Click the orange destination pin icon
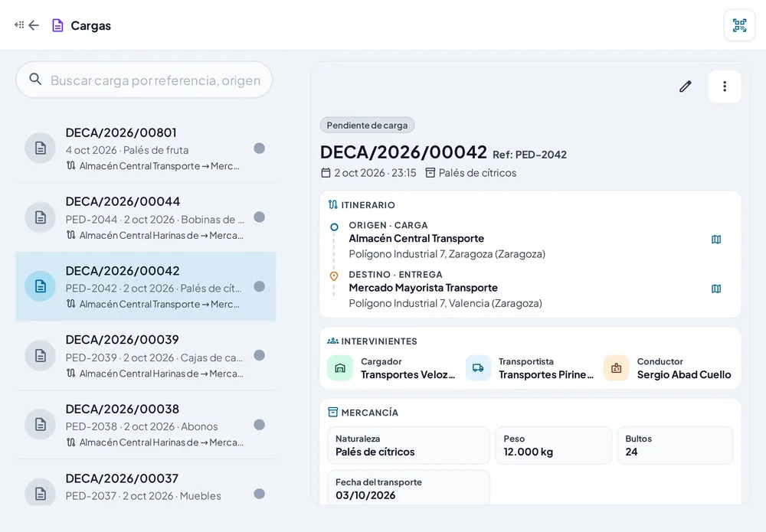Viewport: 766px width, 532px height. coord(334,276)
